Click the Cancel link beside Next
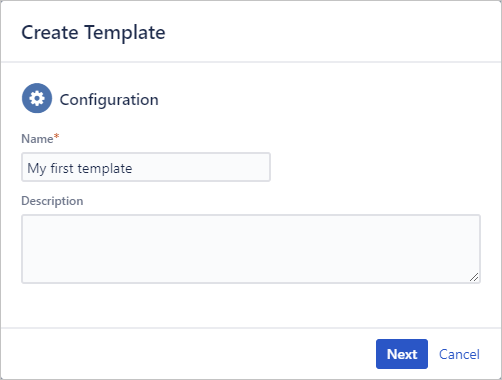Screen dimensions: 502x380 (459, 354)
